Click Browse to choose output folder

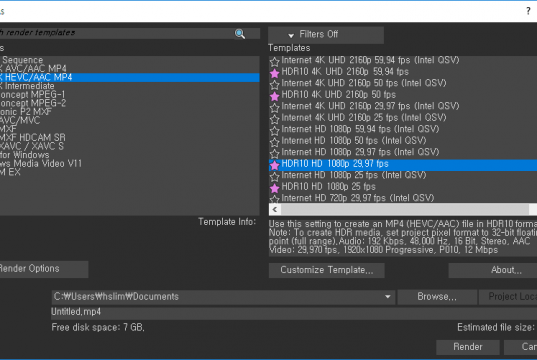click(x=437, y=297)
